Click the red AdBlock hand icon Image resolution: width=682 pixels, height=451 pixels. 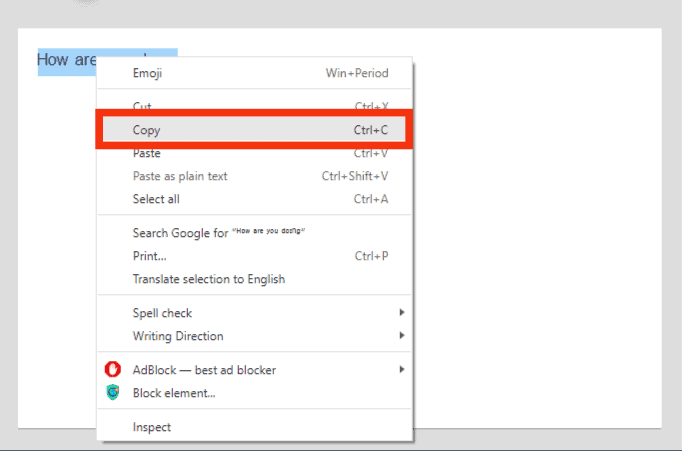coord(113,370)
